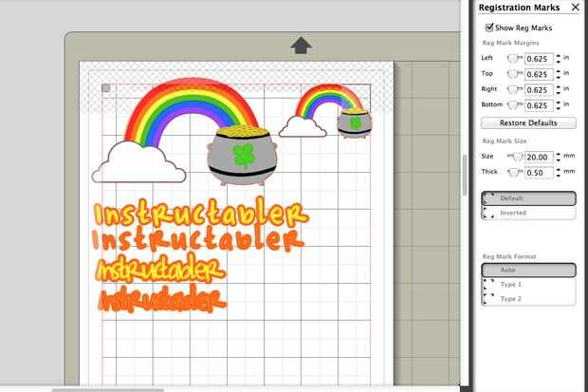588x392 pixels.
Task: Select the small pot of gold
Action: (355, 122)
